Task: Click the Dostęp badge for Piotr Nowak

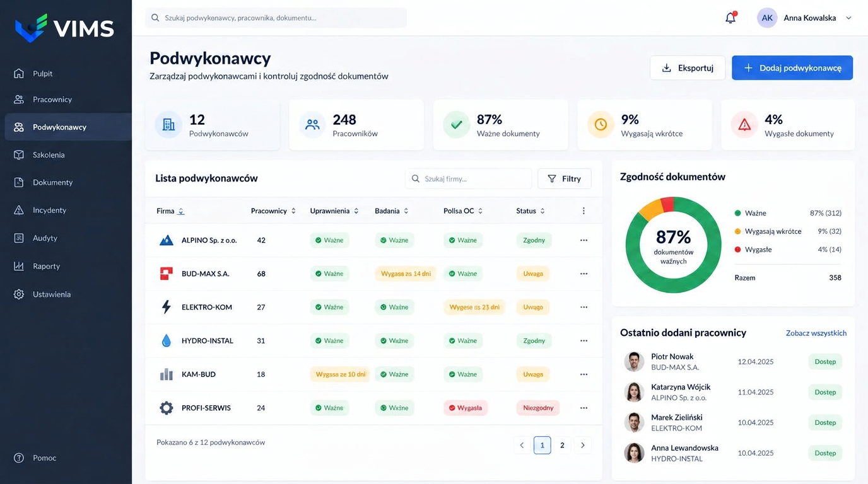Action: tap(825, 362)
